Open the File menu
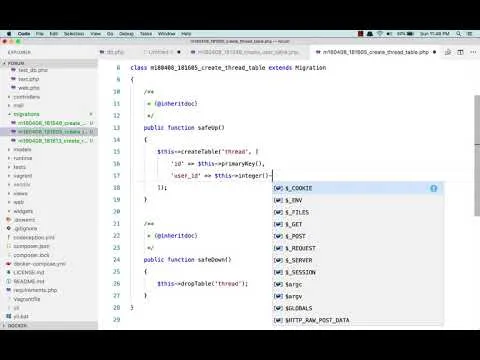The image size is (480, 360). coord(40,34)
